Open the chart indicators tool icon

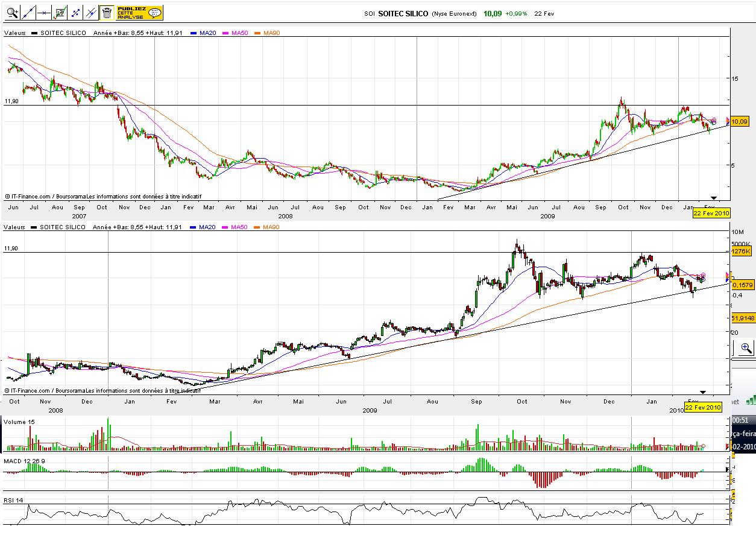[59, 11]
